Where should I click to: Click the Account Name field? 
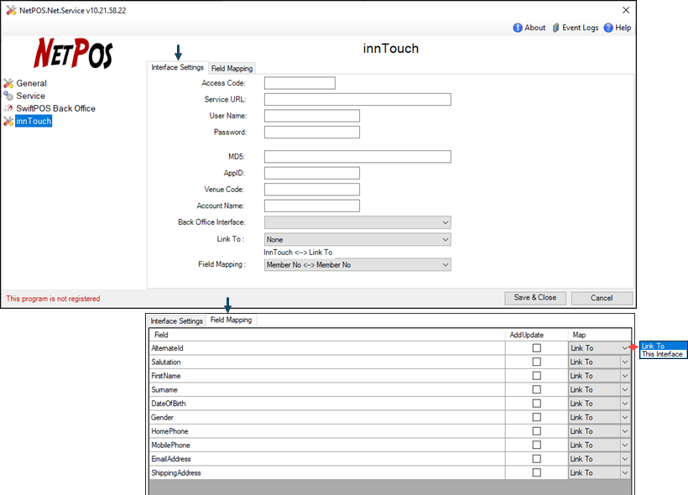[x=312, y=205]
